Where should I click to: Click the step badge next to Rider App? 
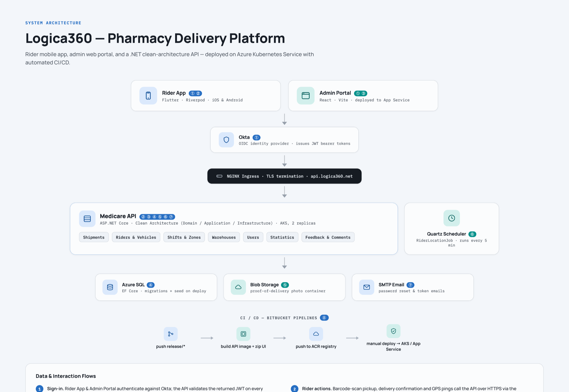pyautogui.click(x=195, y=93)
